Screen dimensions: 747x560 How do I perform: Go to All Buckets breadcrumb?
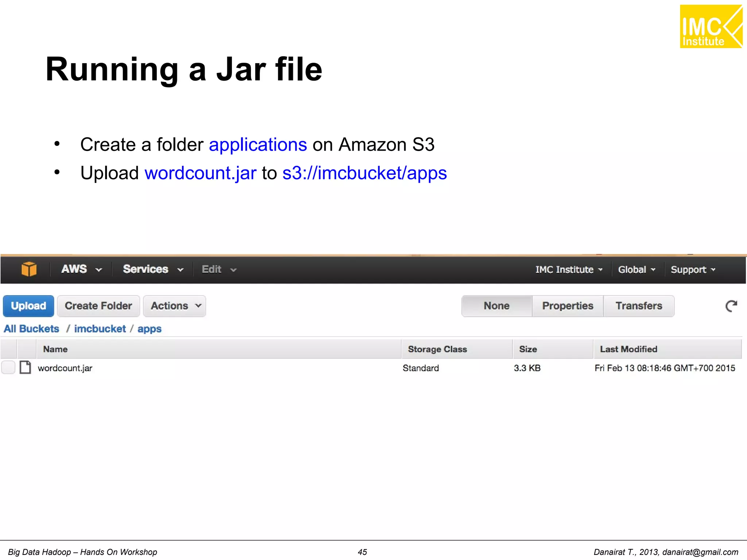tap(31, 329)
